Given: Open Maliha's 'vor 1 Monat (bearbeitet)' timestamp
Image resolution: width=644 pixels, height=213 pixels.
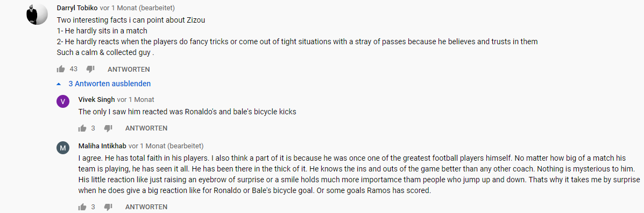Looking at the screenshot, I should tap(166, 146).
